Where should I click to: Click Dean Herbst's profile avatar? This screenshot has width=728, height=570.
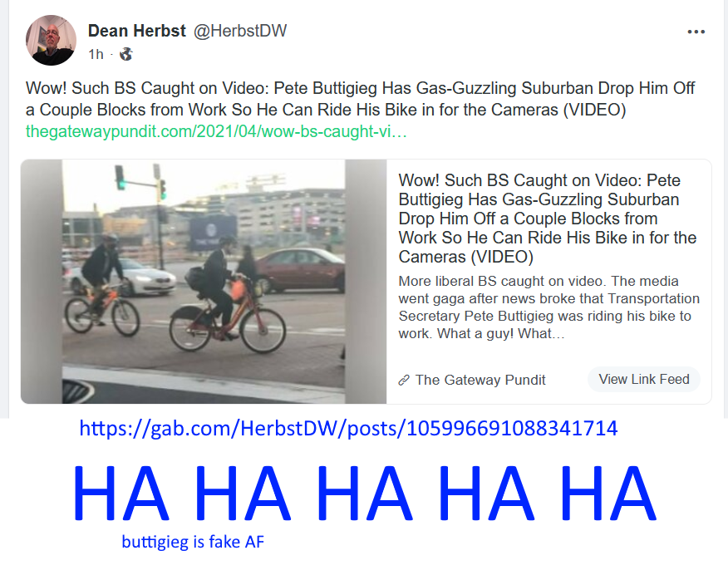tap(51, 41)
